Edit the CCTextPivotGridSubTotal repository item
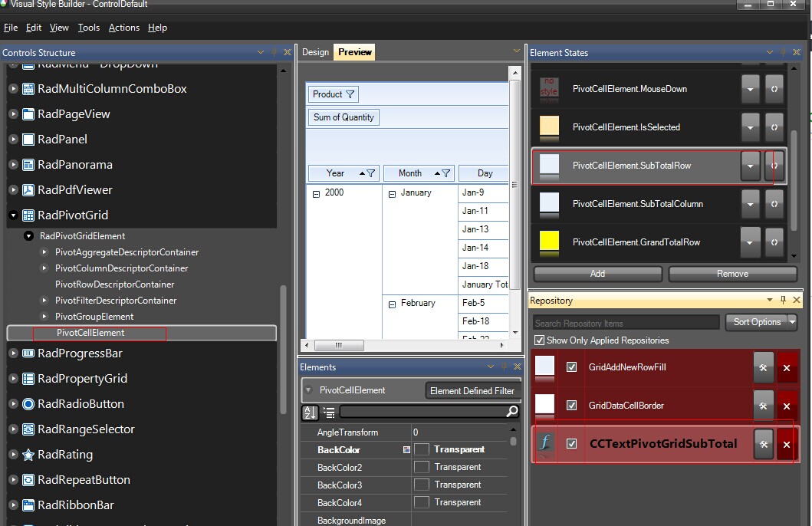The width and height of the screenshot is (812, 526). pyautogui.click(x=764, y=444)
